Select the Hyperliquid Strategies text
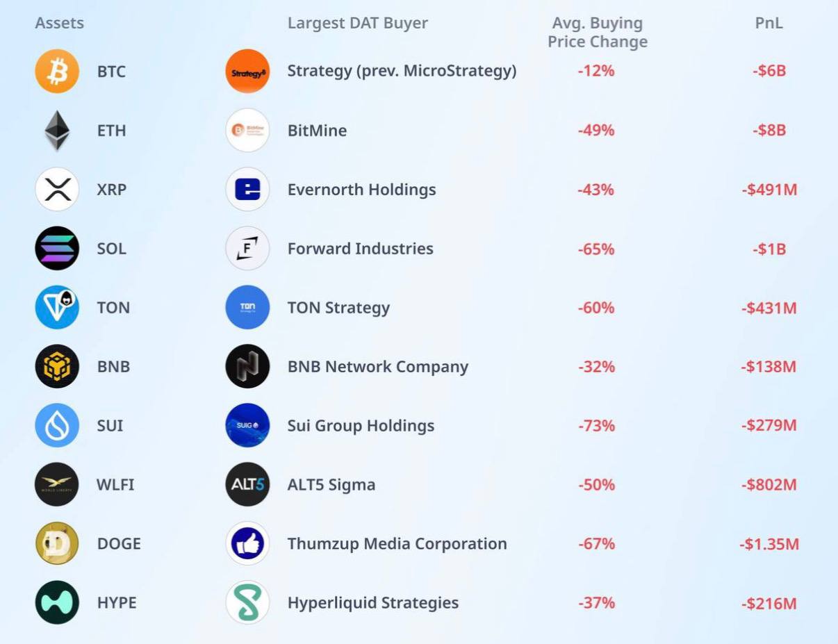Image resolution: width=838 pixels, height=644 pixels. [x=372, y=602]
